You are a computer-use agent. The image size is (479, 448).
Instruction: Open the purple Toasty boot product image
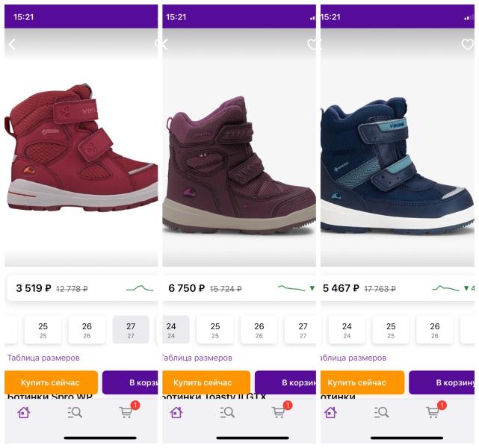[239, 167]
